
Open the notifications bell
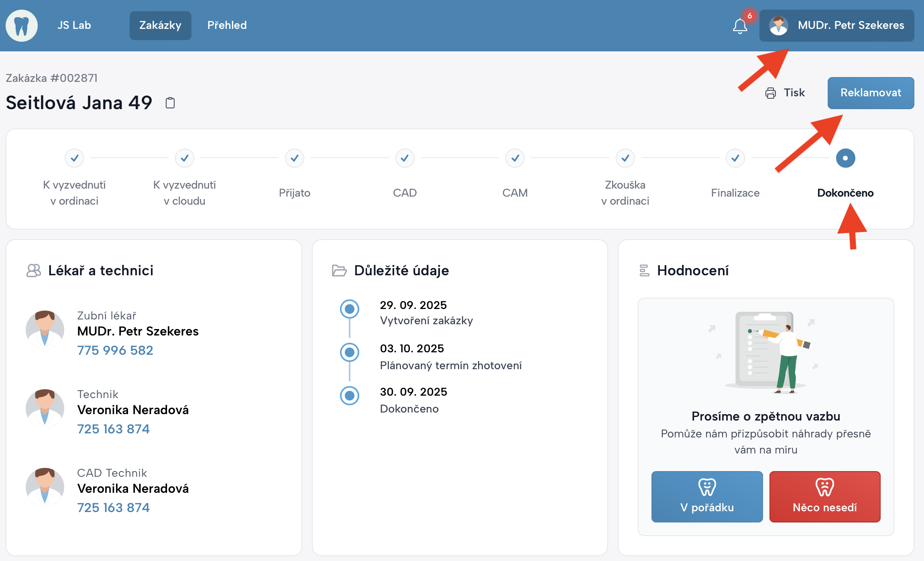pyautogui.click(x=740, y=26)
